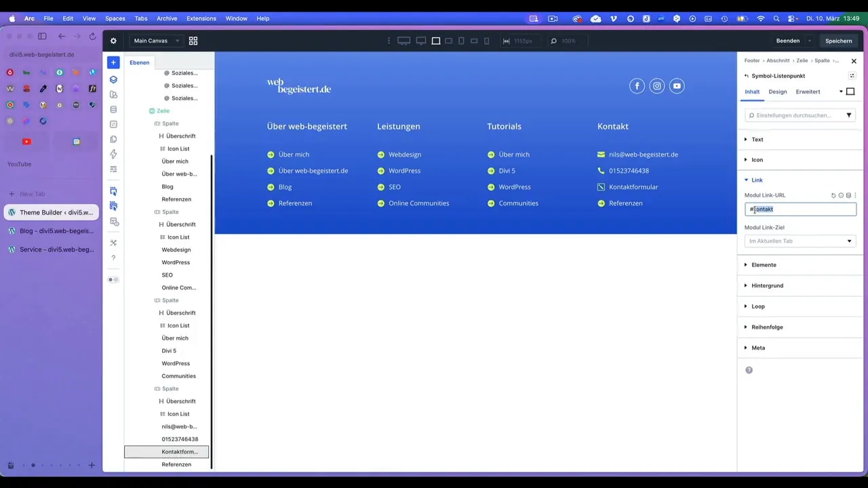Open the Archive menu in menu bar

(x=167, y=18)
